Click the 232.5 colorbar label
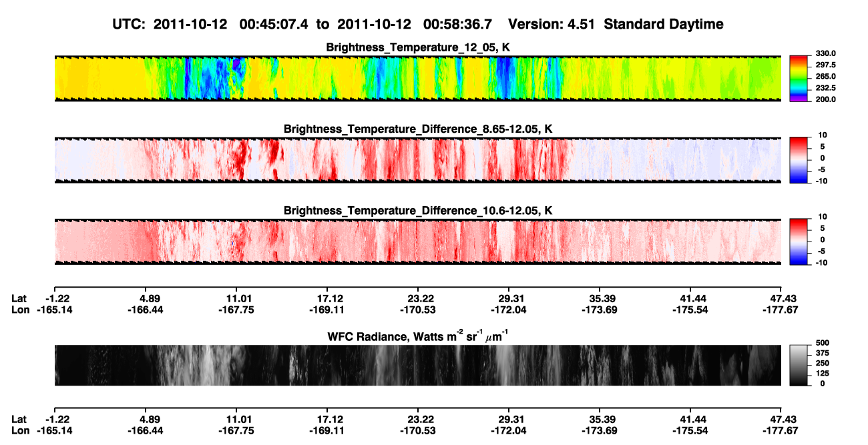 826,88
